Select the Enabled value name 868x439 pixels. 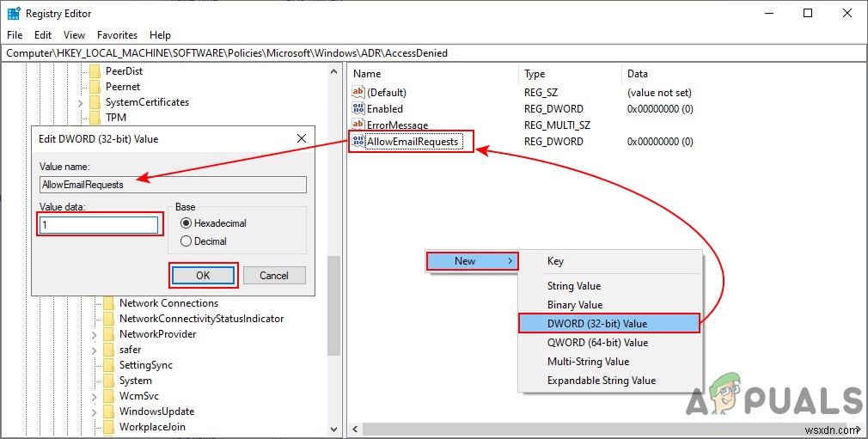coord(385,109)
